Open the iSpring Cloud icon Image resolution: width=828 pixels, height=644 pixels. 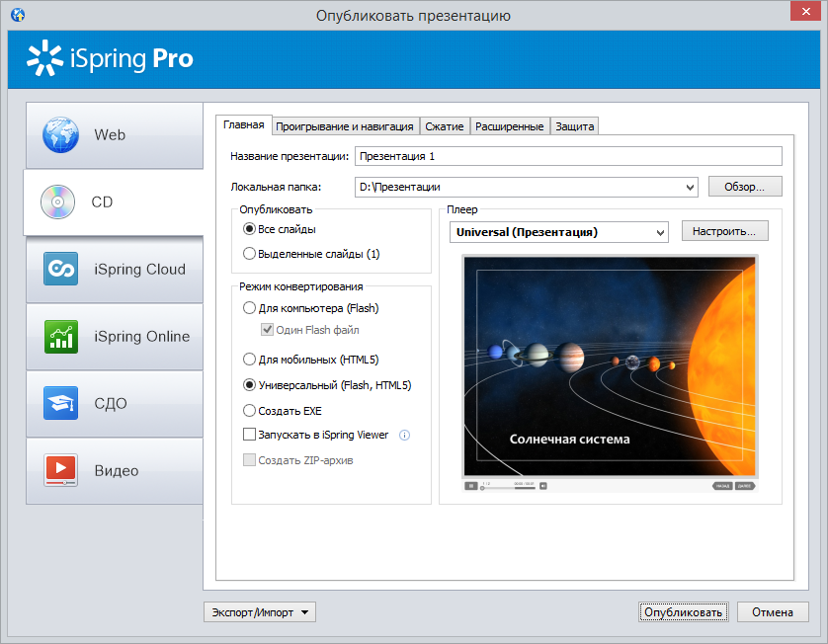click(60, 269)
